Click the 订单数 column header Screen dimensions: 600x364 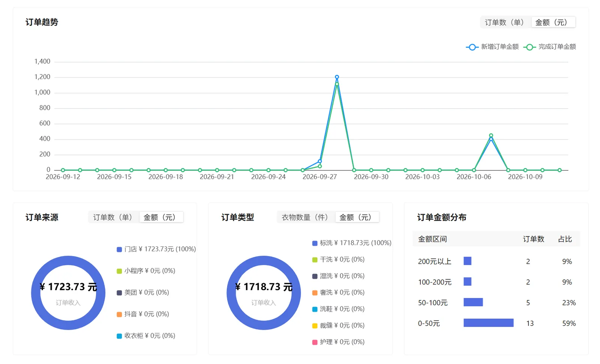533,239
